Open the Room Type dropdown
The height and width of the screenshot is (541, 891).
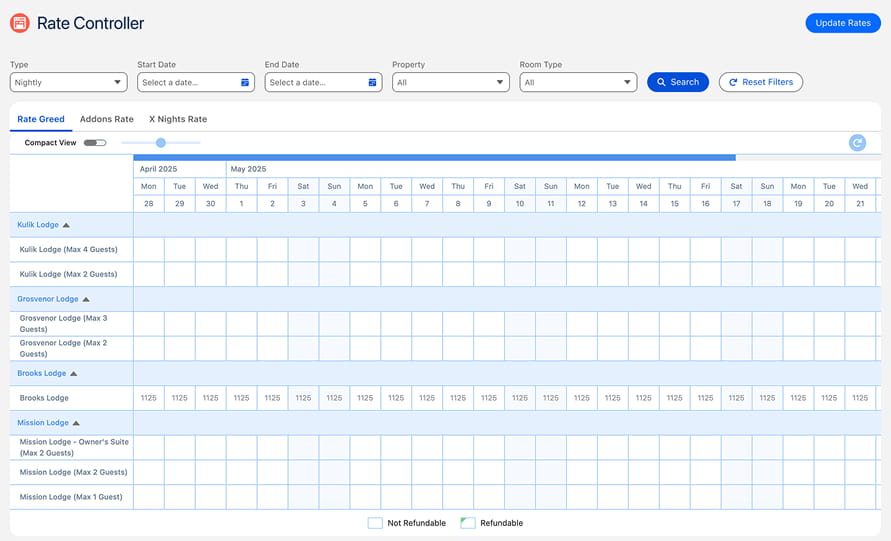578,83
